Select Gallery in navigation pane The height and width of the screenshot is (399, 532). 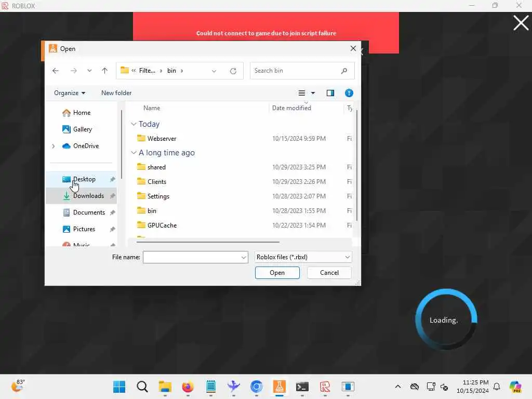82,129
